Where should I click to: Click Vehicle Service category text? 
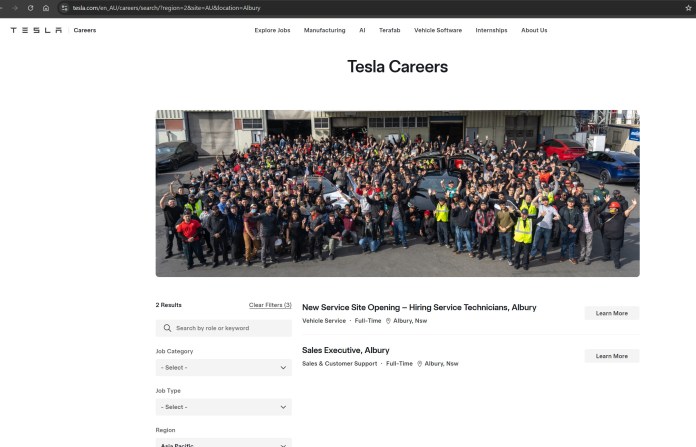pyautogui.click(x=324, y=321)
